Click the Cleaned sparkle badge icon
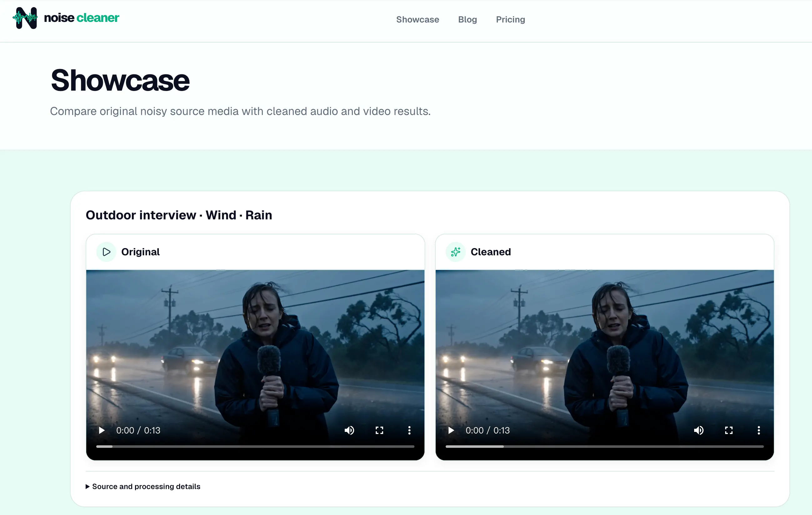This screenshot has height=515, width=812. pos(456,252)
